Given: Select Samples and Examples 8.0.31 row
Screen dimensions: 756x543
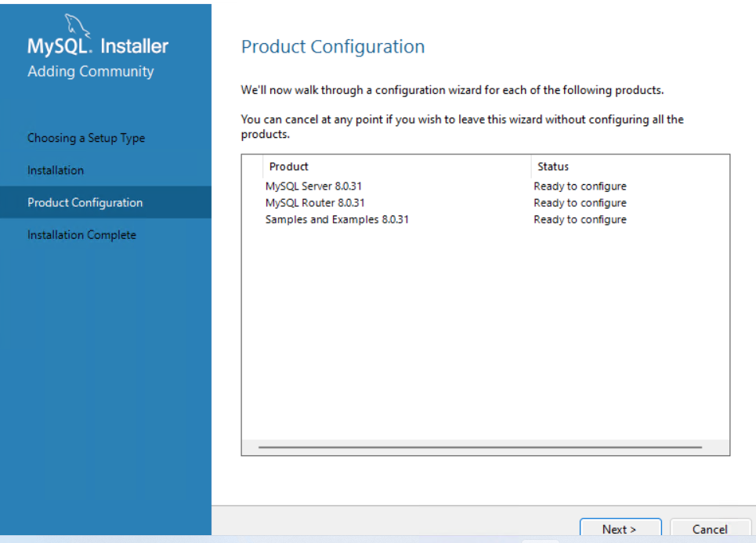Looking at the screenshot, I should pos(337,219).
